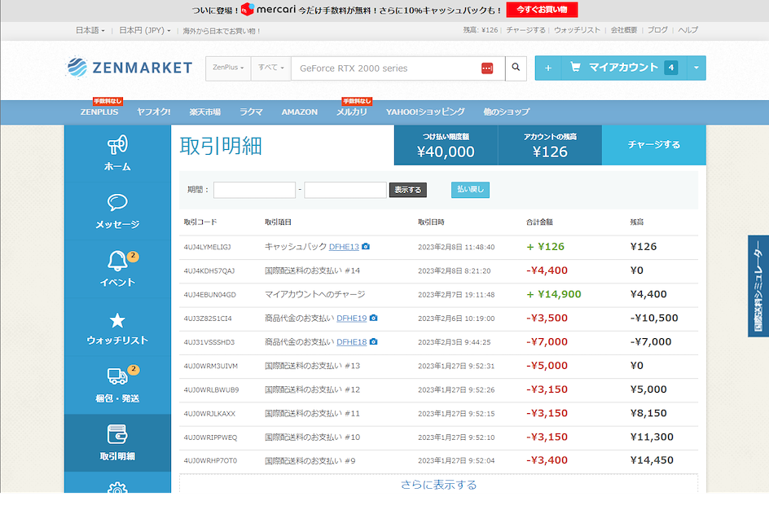Click 会社概要 link in top bar
The image size is (769, 532).
point(624,30)
